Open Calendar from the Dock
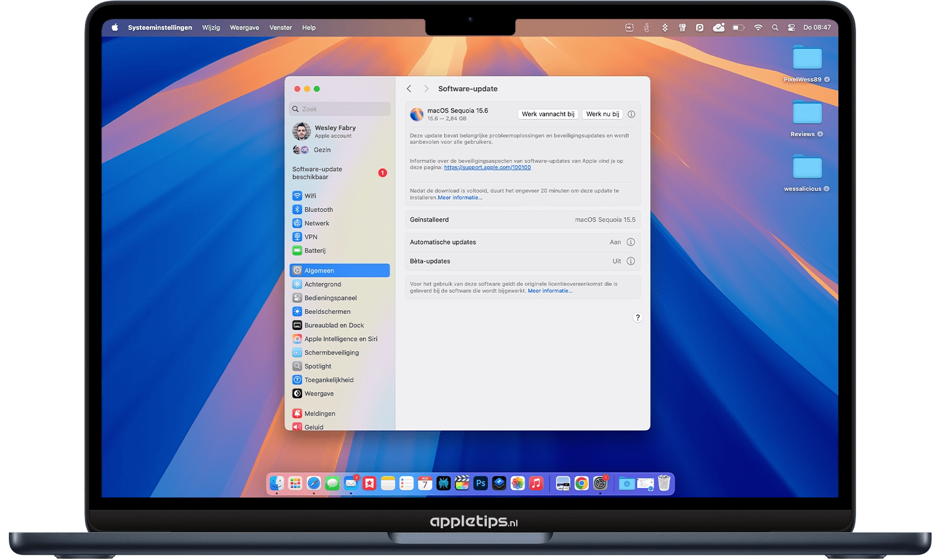 (425, 483)
